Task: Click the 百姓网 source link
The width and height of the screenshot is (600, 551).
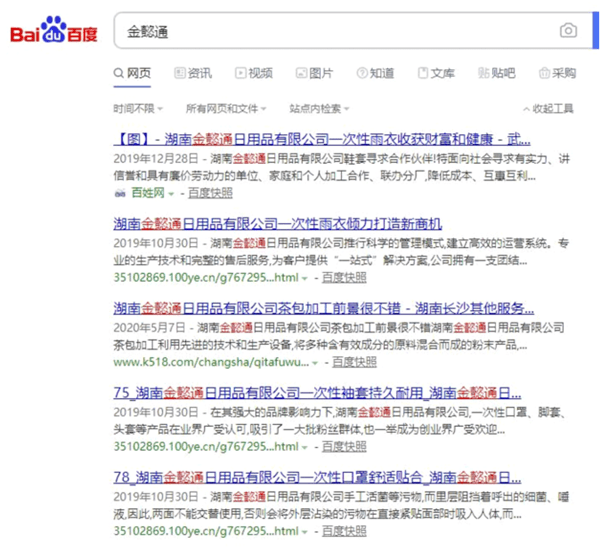Action: click(x=148, y=193)
